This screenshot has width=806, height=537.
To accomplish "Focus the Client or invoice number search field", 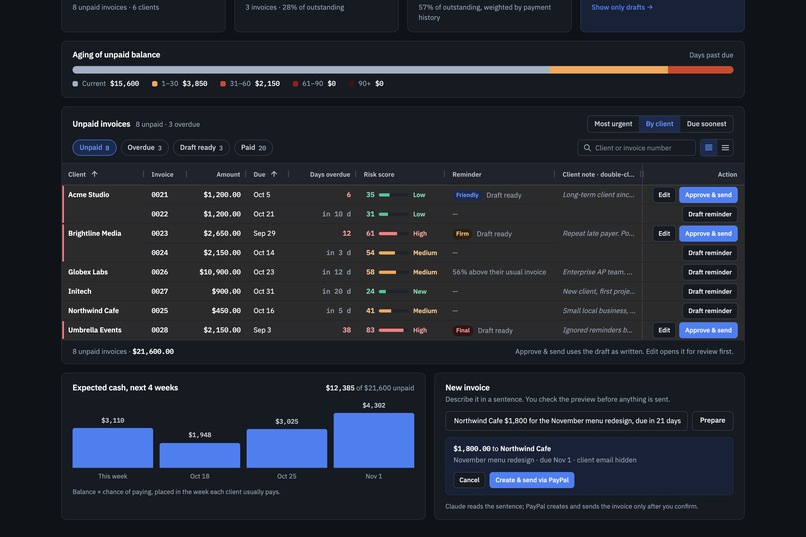I will tap(636, 148).
